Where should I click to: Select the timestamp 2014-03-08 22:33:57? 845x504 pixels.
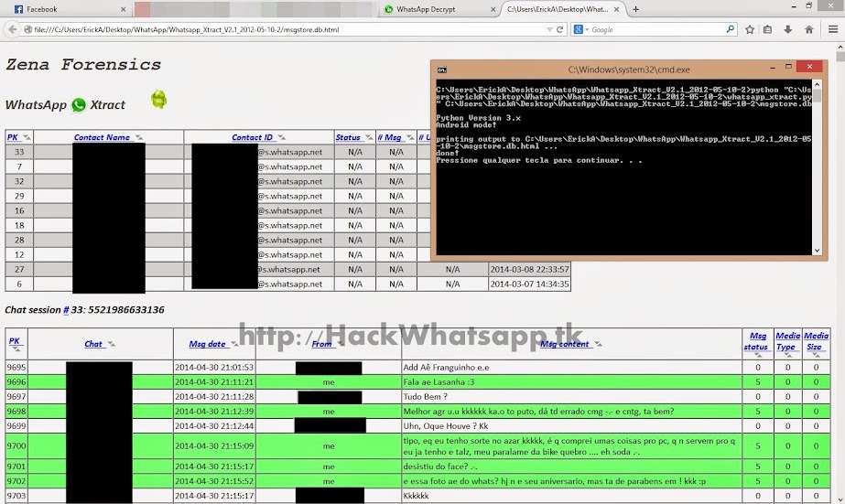(x=529, y=269)
